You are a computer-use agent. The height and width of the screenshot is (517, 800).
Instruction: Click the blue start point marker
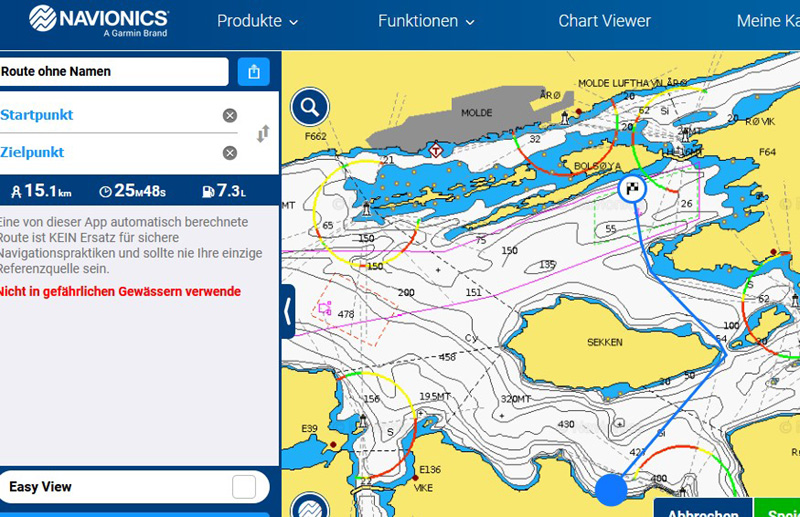pos(611,489)
